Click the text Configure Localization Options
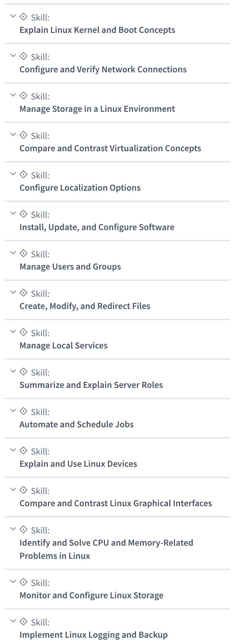Image resolution: width=235 pixels, height=644 pixels. pos(80,188)
